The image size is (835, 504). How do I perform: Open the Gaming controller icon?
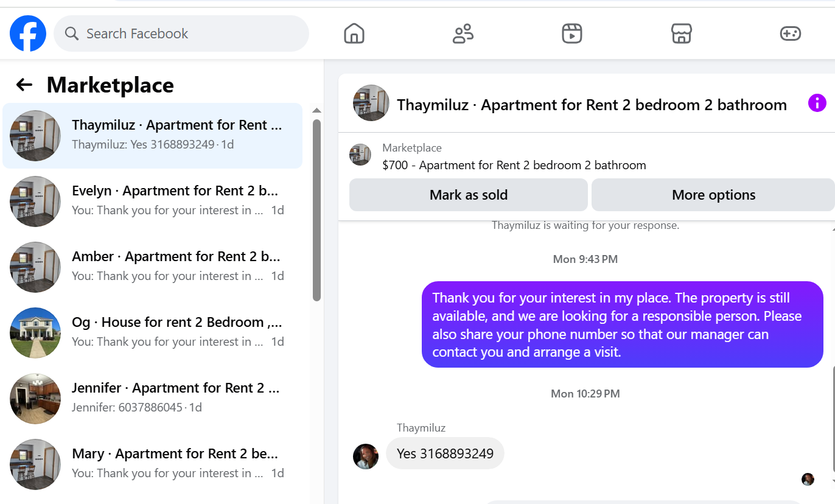click(x=791, y=33)
